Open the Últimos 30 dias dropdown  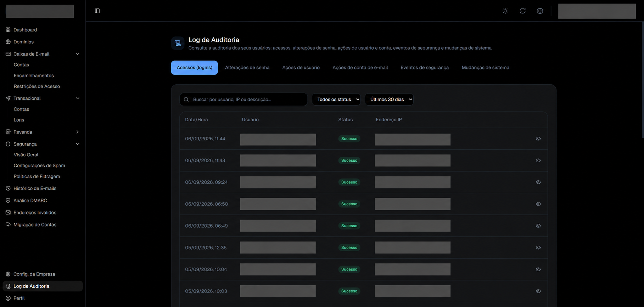389,100
